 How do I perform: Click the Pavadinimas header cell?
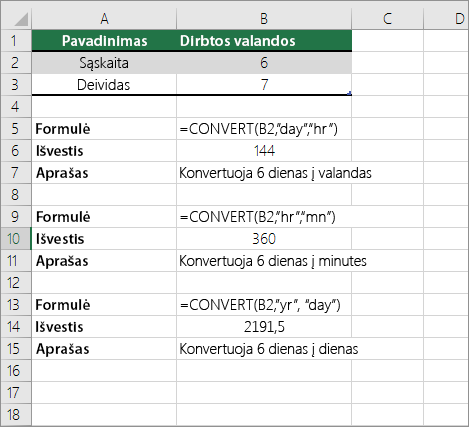point(104,41)
